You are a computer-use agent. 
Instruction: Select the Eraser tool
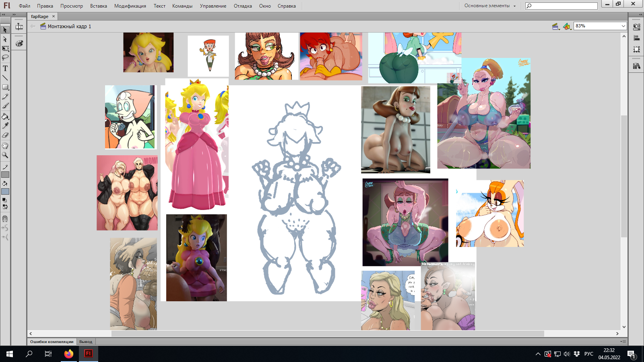click(x=5, y=135)
